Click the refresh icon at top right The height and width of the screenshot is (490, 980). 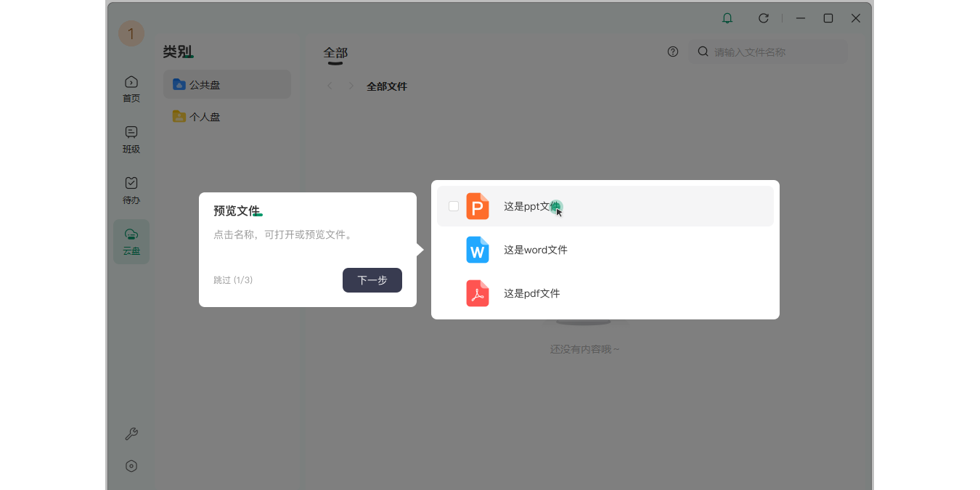[x=763, y=17]
